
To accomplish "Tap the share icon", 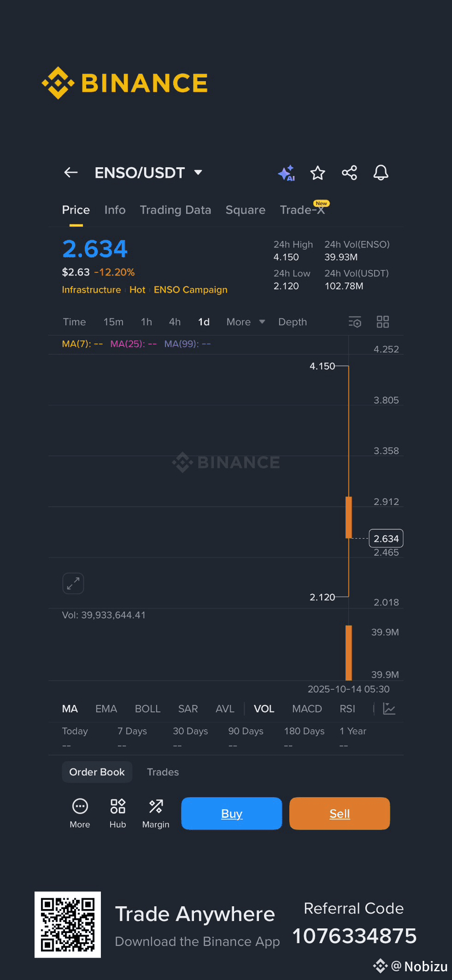I will pos(349,173).
